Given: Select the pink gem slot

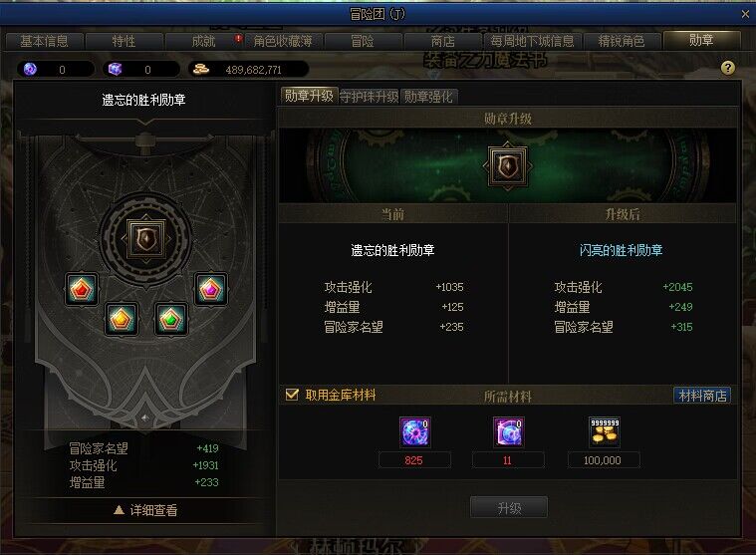Looking at the screenshot, I should click(211, 289).
